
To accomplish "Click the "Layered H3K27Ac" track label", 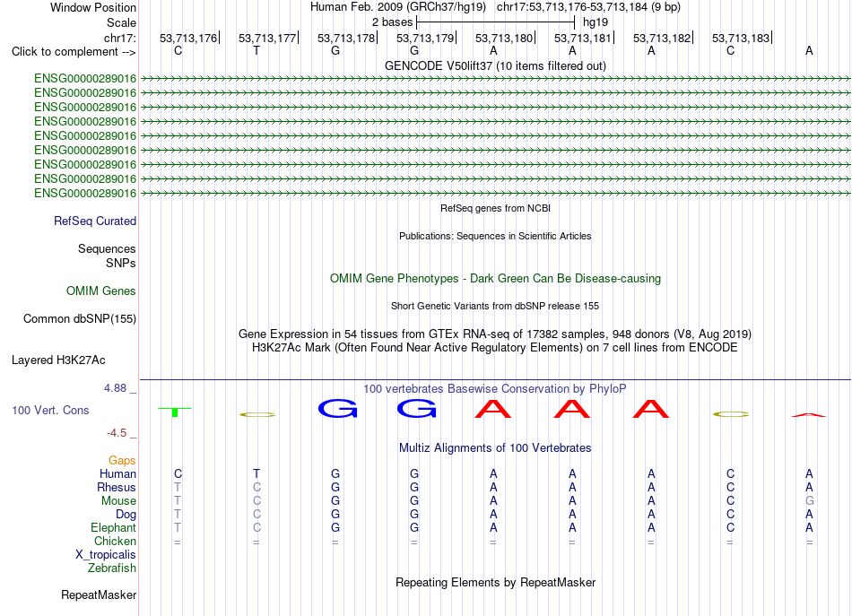I will coord(58,360).
